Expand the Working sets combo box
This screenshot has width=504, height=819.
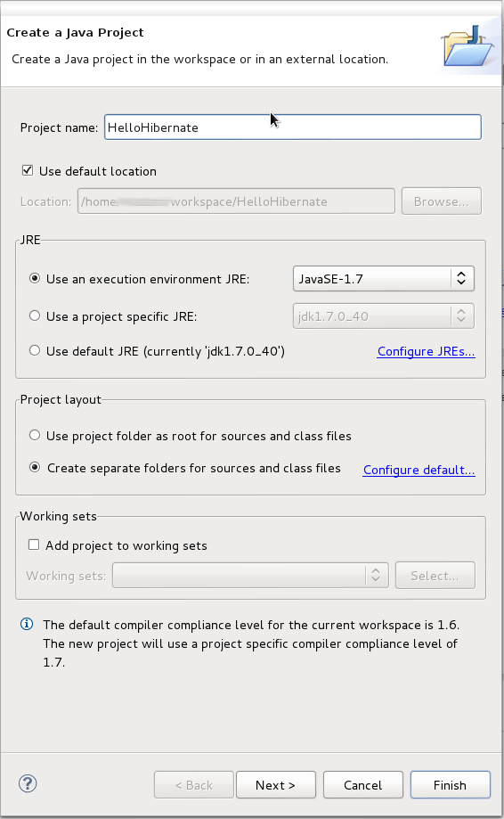click(x=250, y=575)
